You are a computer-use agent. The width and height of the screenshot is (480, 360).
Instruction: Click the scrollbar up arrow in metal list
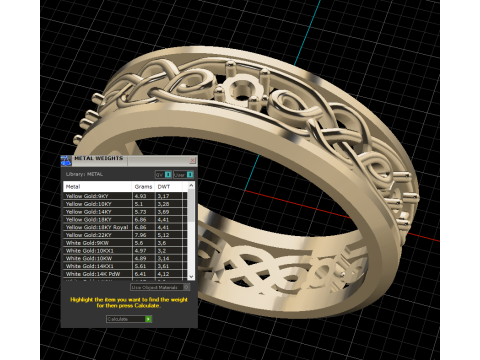tap(191, 185)
